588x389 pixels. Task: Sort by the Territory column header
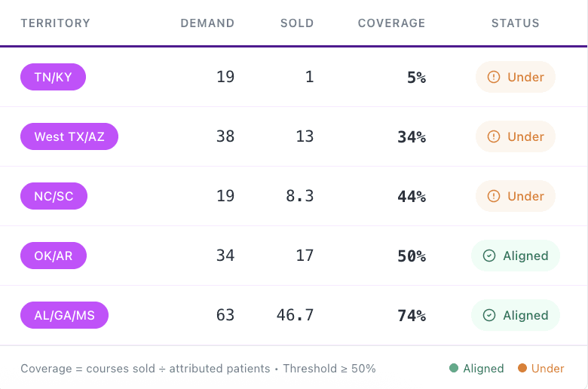coord(55,23)
